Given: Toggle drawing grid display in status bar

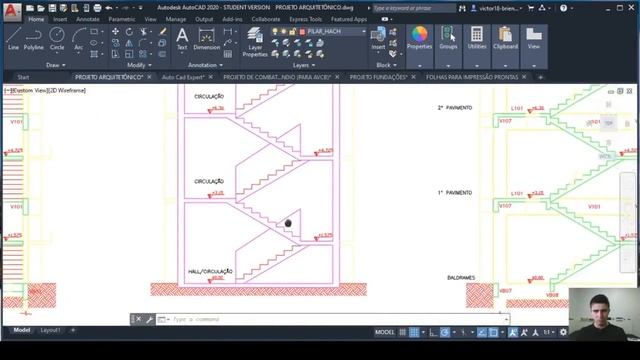Looking at the screenshot, I should [402, 332].
